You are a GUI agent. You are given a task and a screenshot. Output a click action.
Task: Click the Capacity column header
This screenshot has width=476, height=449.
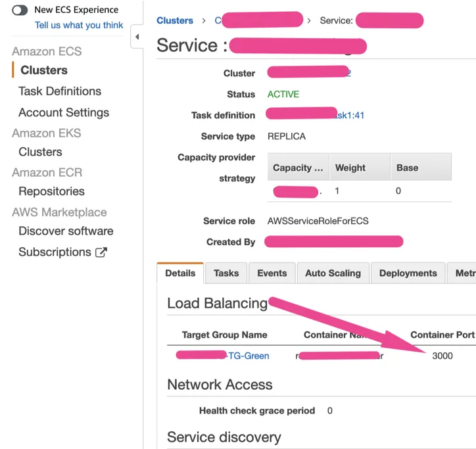click(x=298, y=168)
